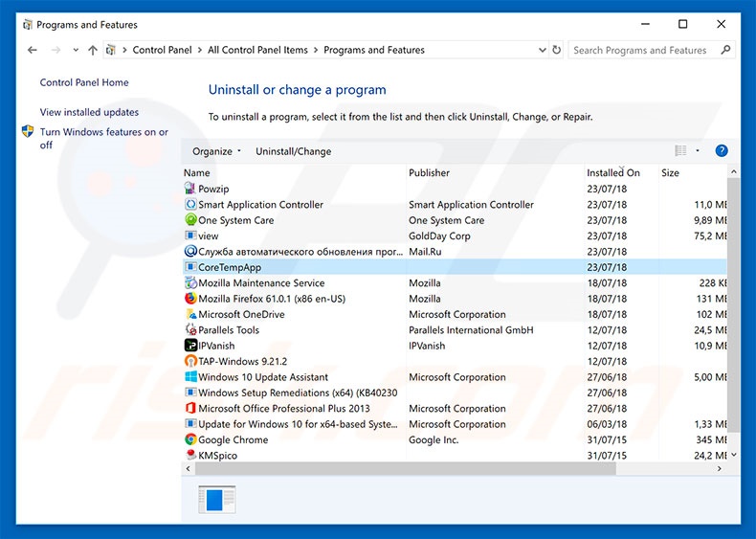Click the Parallels Tools icon

[x=190, y=330]
